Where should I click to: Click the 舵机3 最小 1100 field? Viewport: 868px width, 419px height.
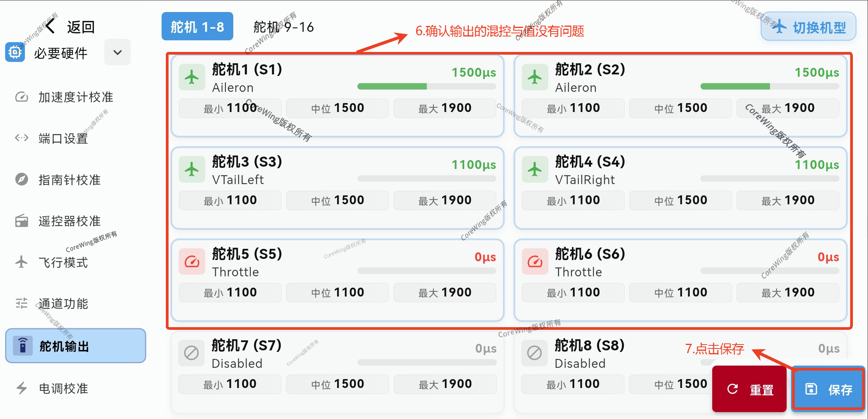230,200
